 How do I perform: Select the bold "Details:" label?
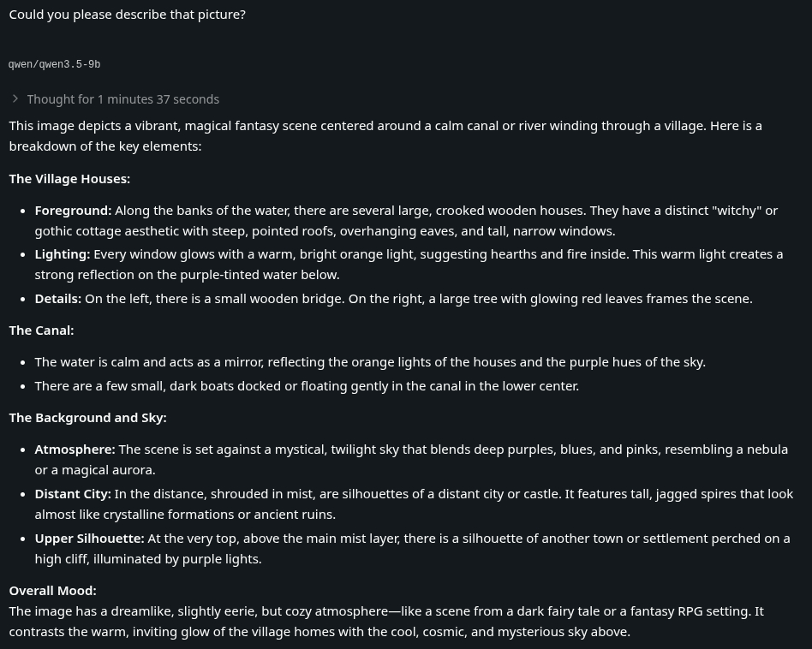[x=57, y=299]
